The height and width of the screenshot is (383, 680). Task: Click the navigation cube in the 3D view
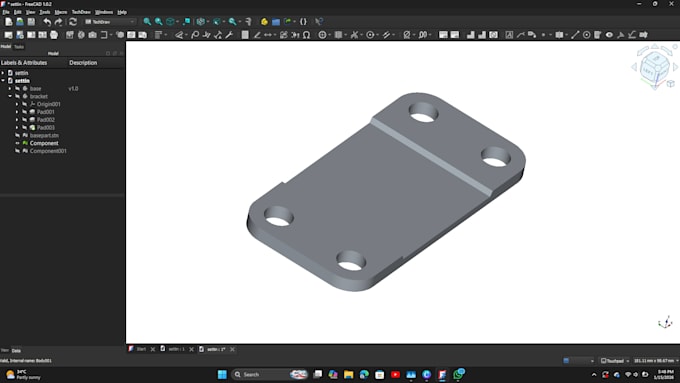point(654,67)
